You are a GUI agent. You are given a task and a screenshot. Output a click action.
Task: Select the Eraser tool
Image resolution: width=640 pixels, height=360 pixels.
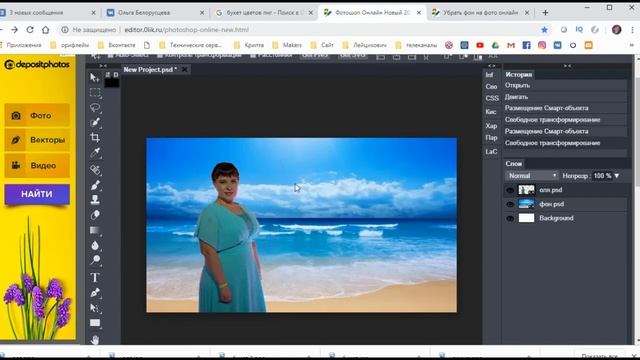click(95, 215)
